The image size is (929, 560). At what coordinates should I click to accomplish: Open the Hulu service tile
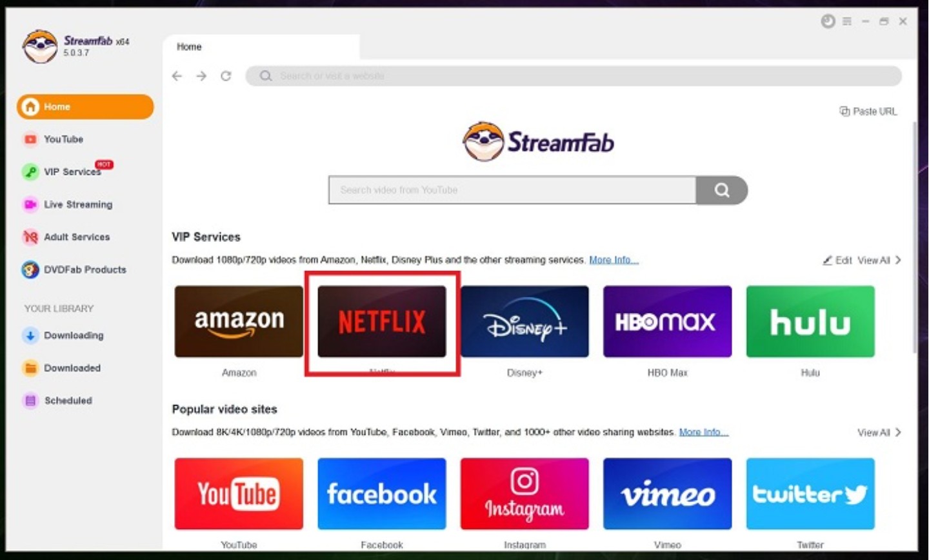[810, 322]
